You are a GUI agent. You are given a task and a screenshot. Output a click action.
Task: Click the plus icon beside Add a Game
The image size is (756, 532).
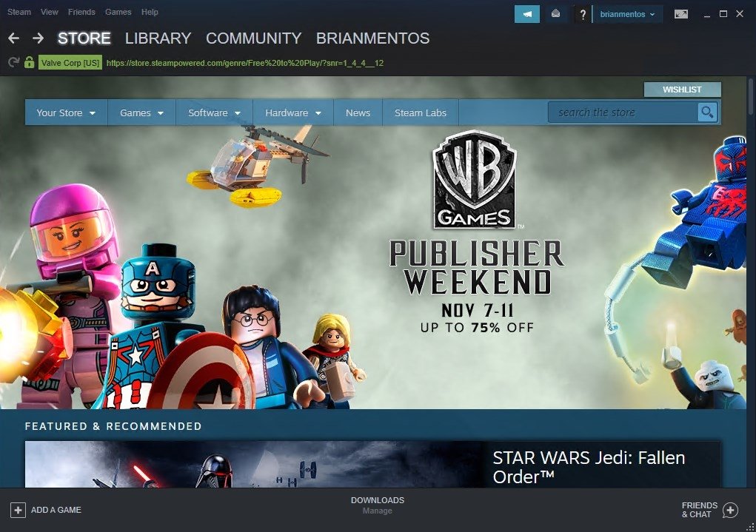tap(18, 510)
